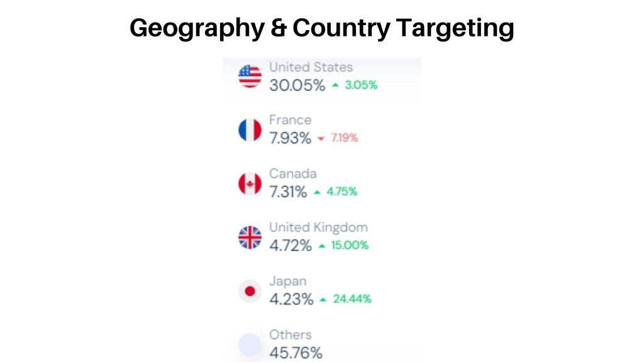Click the Others label

(x=291, y=335)
